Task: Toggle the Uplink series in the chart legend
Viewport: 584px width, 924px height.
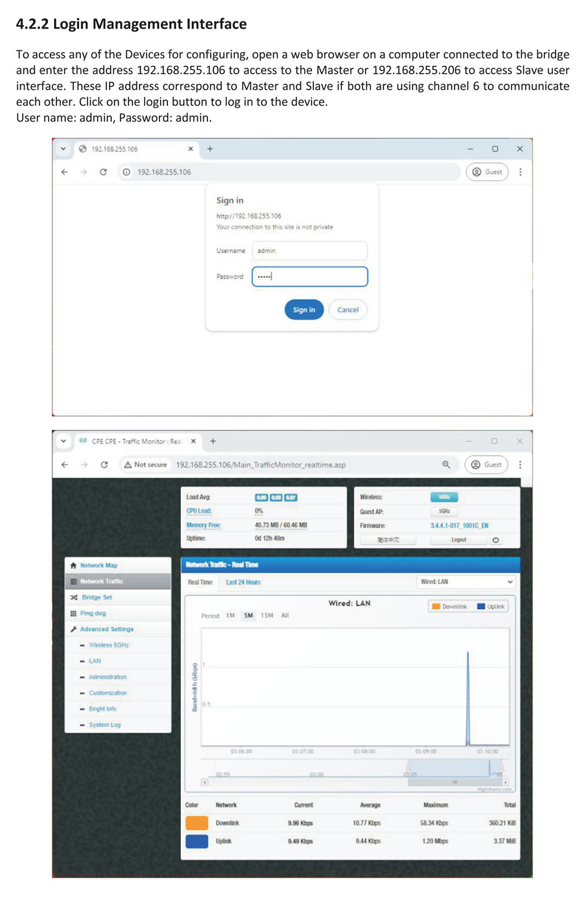Action: [x=491, y=606]
